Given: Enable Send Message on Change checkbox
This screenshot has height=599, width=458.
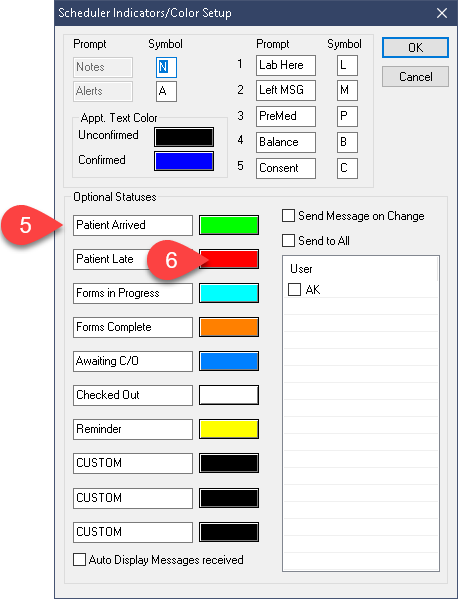Looking at the screenshot, I should click(288, 216).
